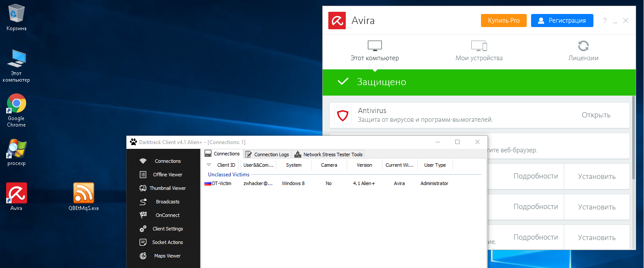Click the Регистрация button in Avira
The height and width of the screenshot is (268, 644).
(562, 21)
